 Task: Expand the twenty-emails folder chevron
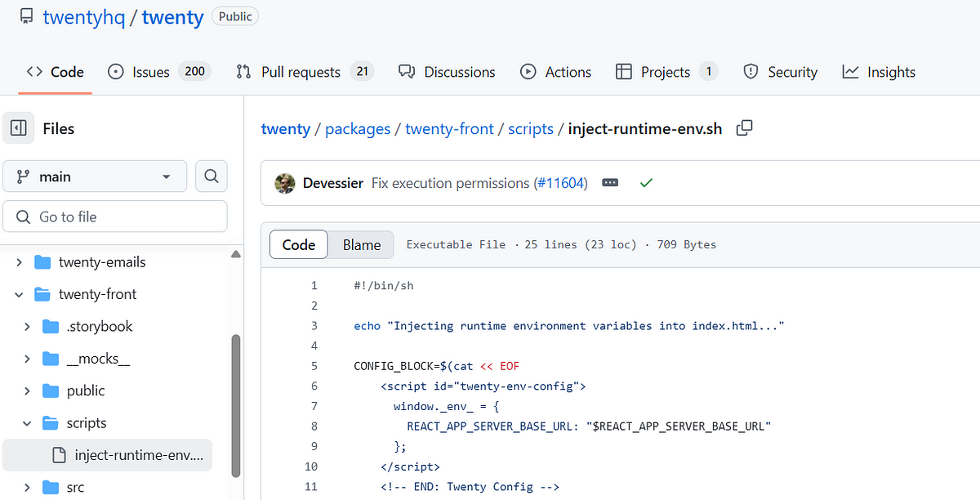point(20,262)
